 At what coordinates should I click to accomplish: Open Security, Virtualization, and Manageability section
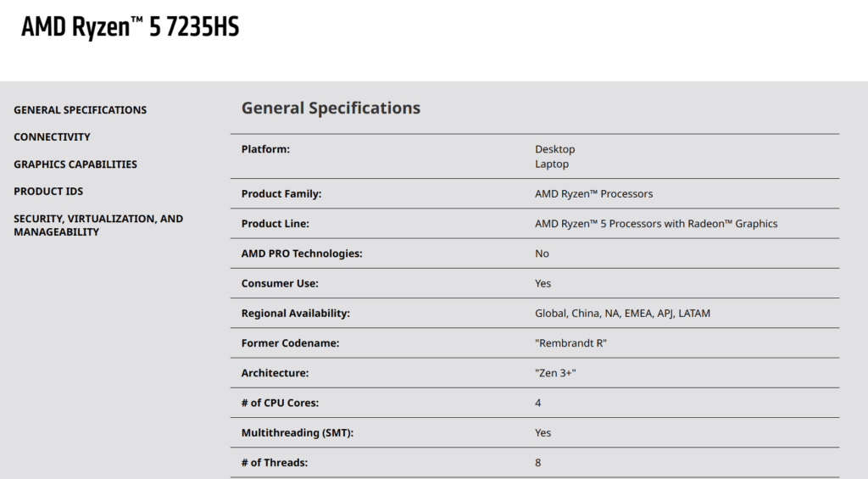pyautogui.click(x=98, y=226)
